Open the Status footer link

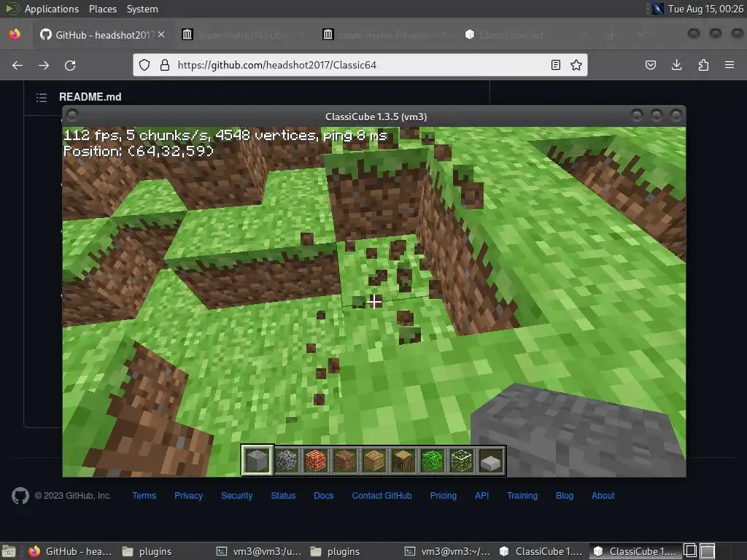(283, 496)
